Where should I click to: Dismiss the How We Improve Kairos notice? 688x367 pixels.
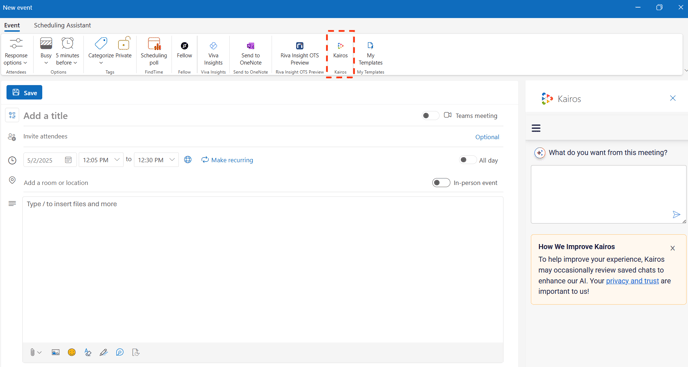(673, 248)
